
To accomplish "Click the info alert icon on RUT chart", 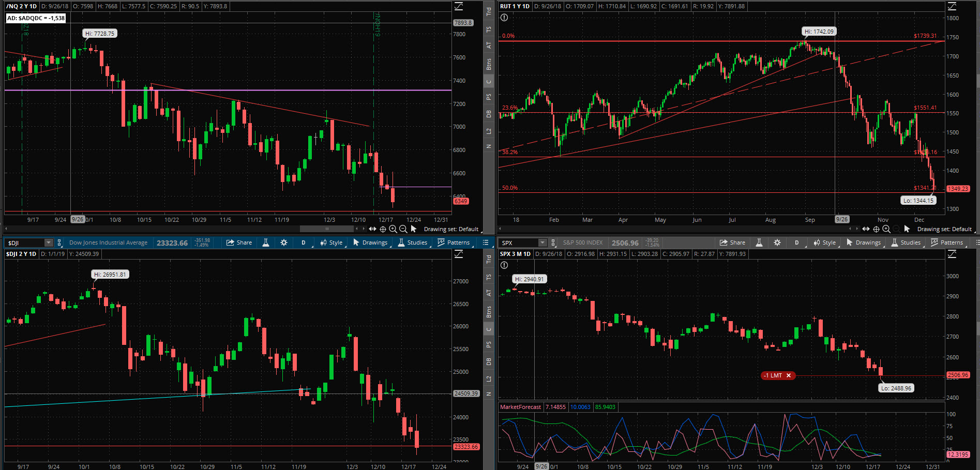I will point(504,18).
